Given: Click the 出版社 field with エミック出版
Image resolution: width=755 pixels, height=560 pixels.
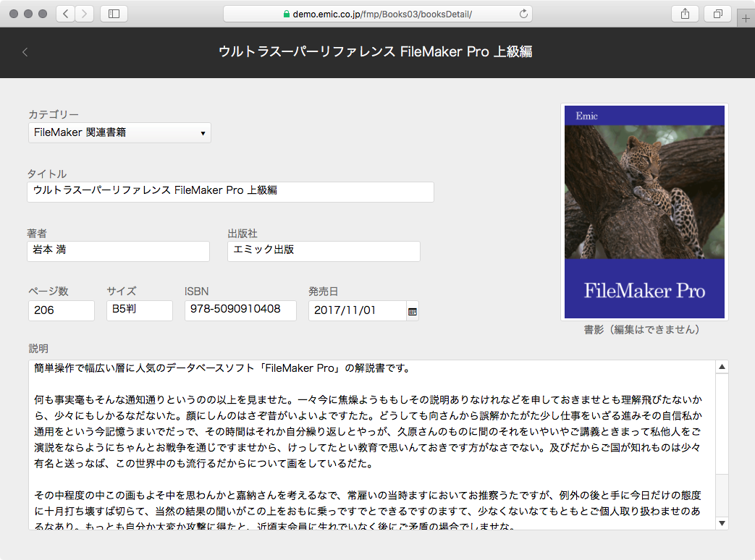Looking at the screenshot, I should (324, 250).
